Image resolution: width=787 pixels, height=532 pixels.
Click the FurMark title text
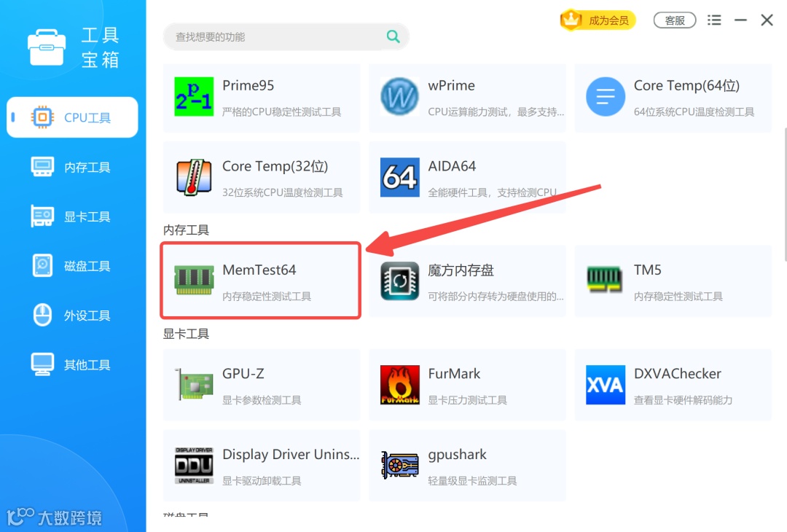[x=454, y=374]
